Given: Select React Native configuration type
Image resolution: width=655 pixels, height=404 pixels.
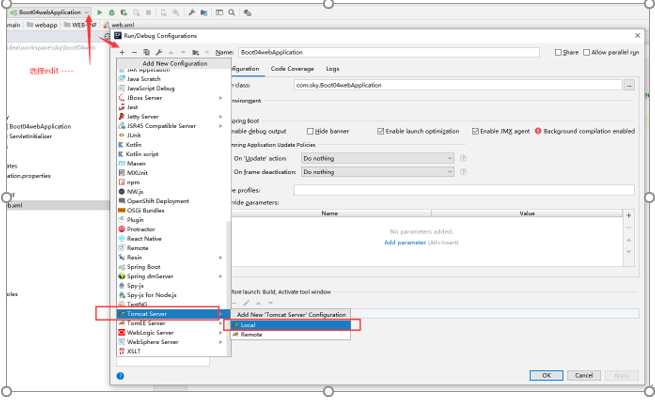Looking at the screenshot, I should [x=144, y=239].
